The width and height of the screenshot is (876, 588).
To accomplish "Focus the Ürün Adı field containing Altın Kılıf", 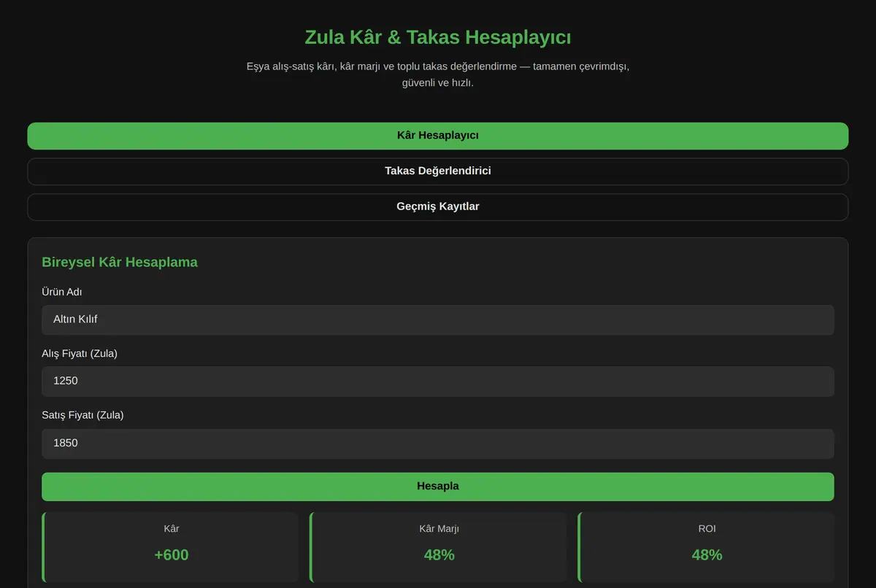I will [x=438, y=320].
